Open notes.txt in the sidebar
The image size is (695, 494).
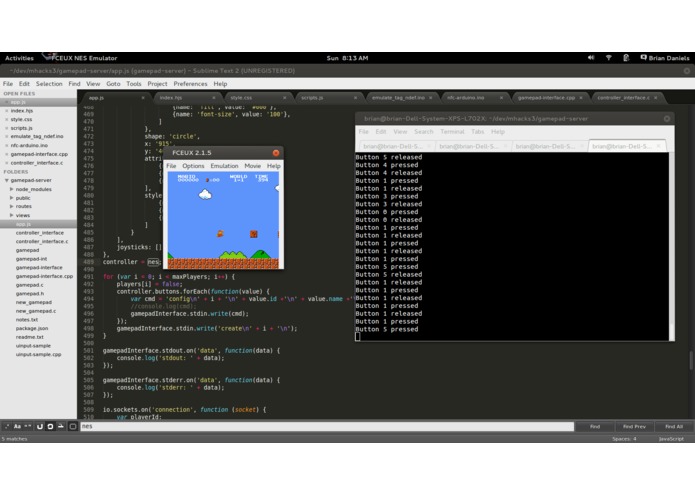27,319
